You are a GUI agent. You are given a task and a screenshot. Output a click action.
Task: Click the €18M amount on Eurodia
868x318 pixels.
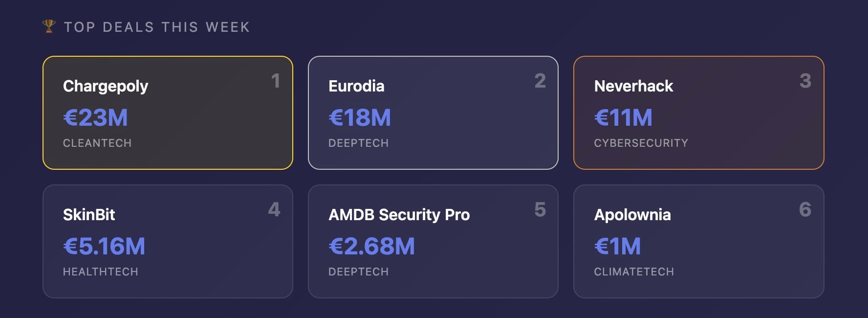click(360, 117)
